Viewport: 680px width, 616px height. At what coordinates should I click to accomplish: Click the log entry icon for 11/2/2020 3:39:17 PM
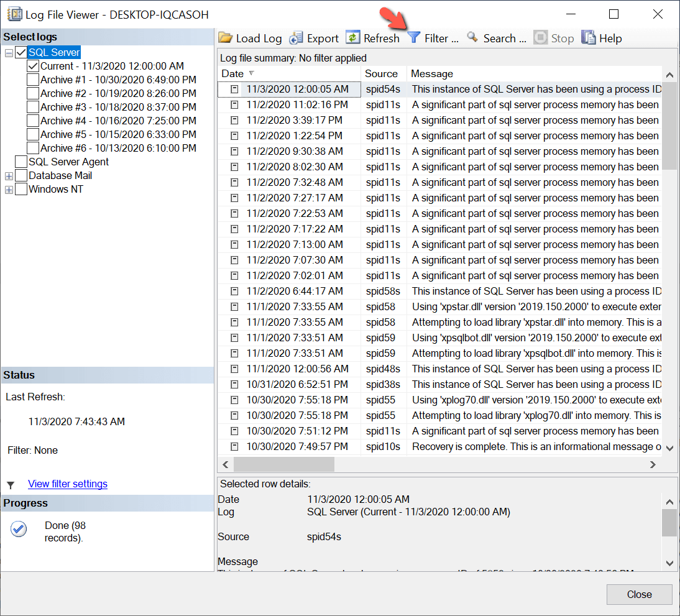234,120
